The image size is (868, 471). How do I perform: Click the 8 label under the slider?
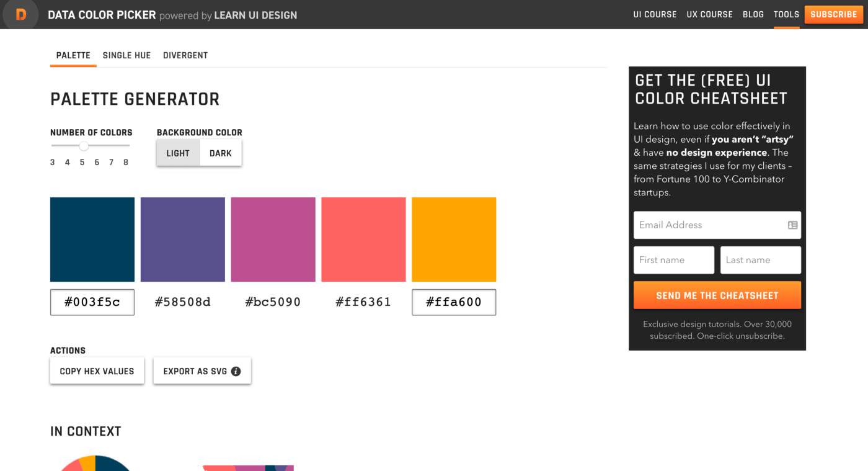click(x=126, y=163)
